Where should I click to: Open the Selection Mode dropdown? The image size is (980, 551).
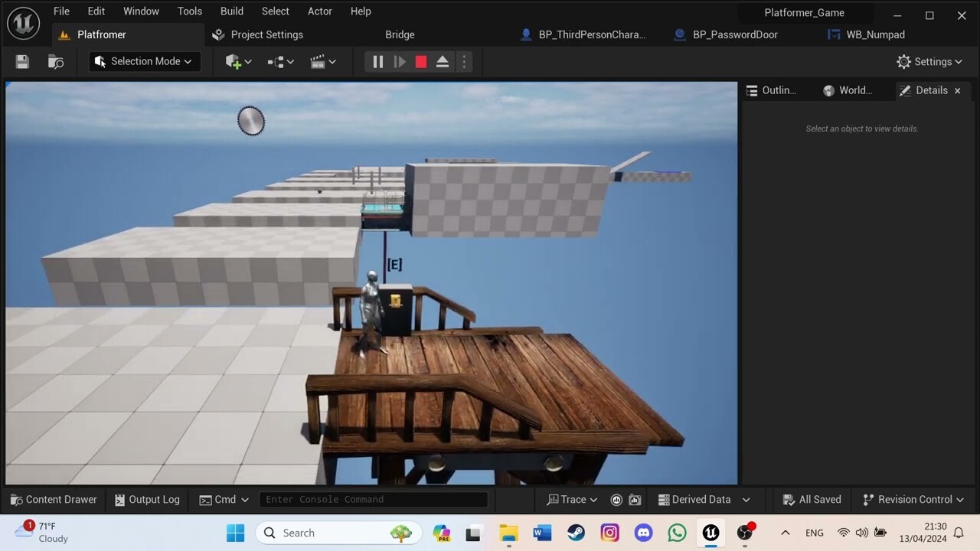(x=144, y=61)
